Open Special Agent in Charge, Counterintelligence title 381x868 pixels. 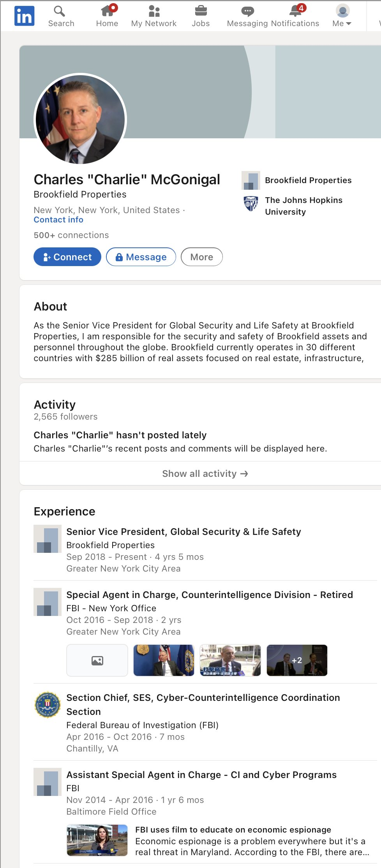tap(210, 595)
